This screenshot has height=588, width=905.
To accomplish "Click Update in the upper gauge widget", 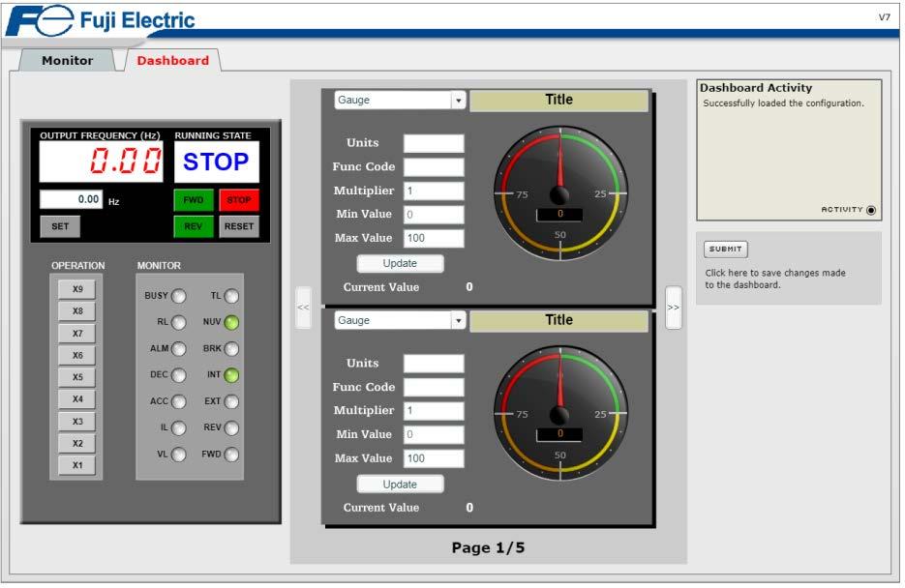I will pyautogui.click(x=400, y=263).
